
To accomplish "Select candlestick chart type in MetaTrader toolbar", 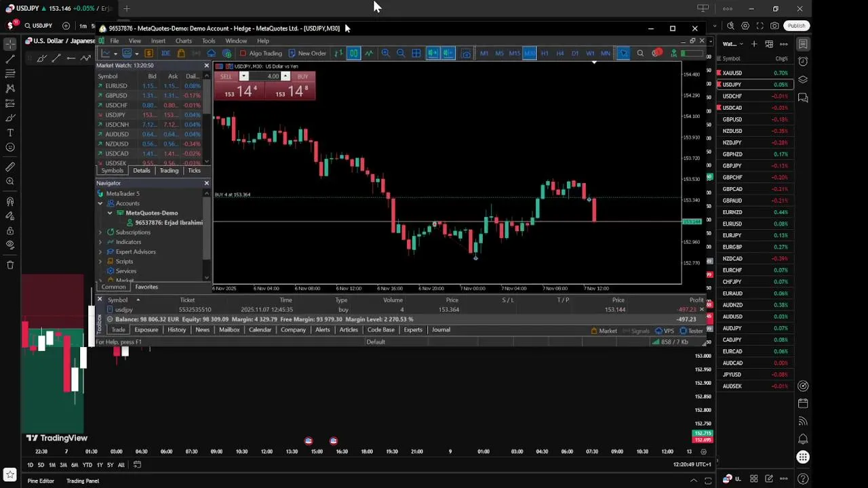I will coord(353,53).
